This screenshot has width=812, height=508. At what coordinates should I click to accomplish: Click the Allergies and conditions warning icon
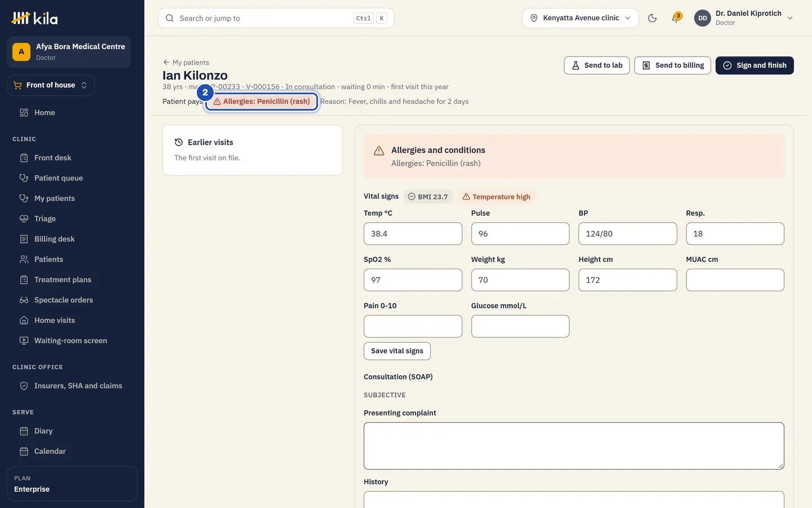379,151
